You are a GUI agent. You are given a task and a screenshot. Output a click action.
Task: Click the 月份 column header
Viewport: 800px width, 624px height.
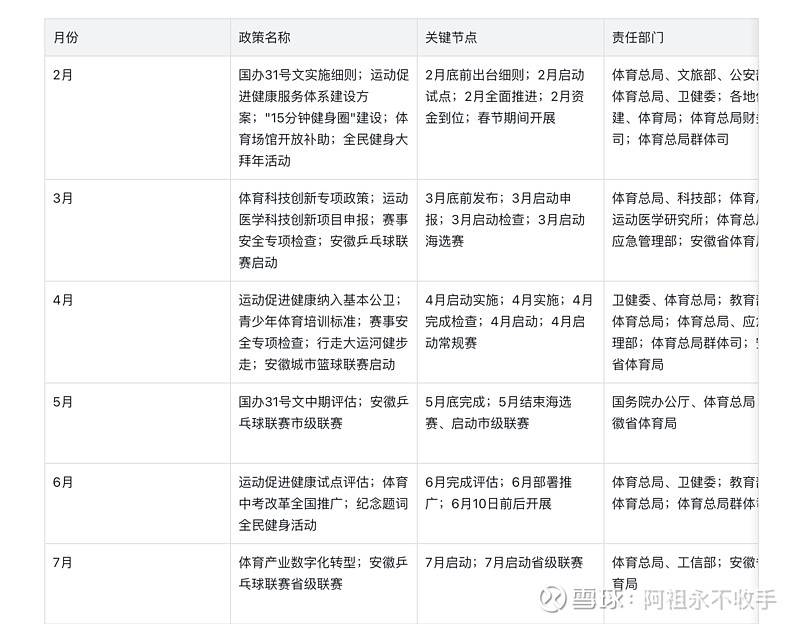137,37
